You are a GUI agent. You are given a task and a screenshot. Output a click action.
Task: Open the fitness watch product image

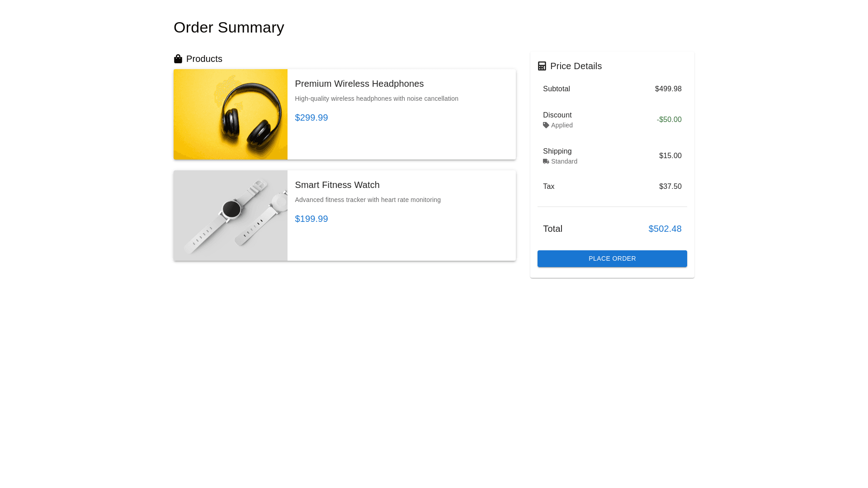point(231,216)
